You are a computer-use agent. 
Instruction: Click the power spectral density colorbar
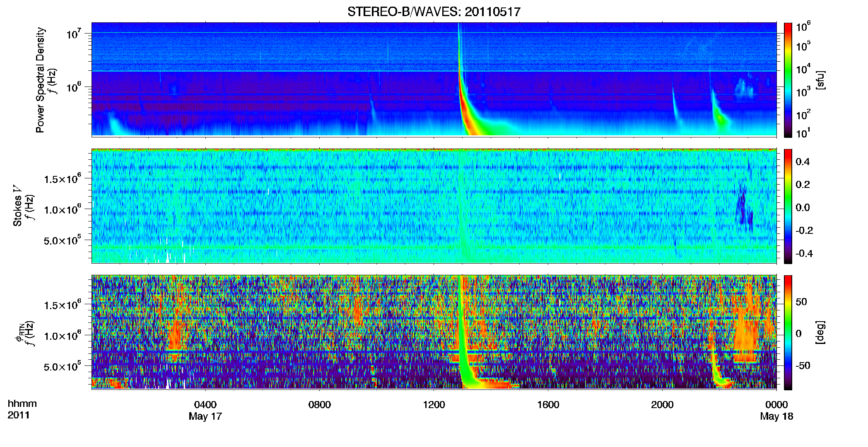(788, 80)
